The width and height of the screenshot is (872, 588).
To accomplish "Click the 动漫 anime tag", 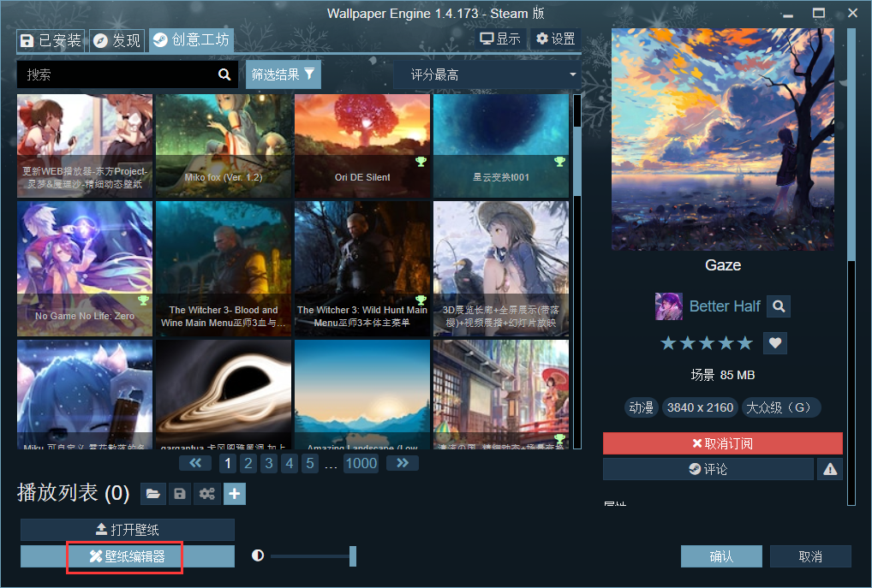I will (x=641, y=407).
